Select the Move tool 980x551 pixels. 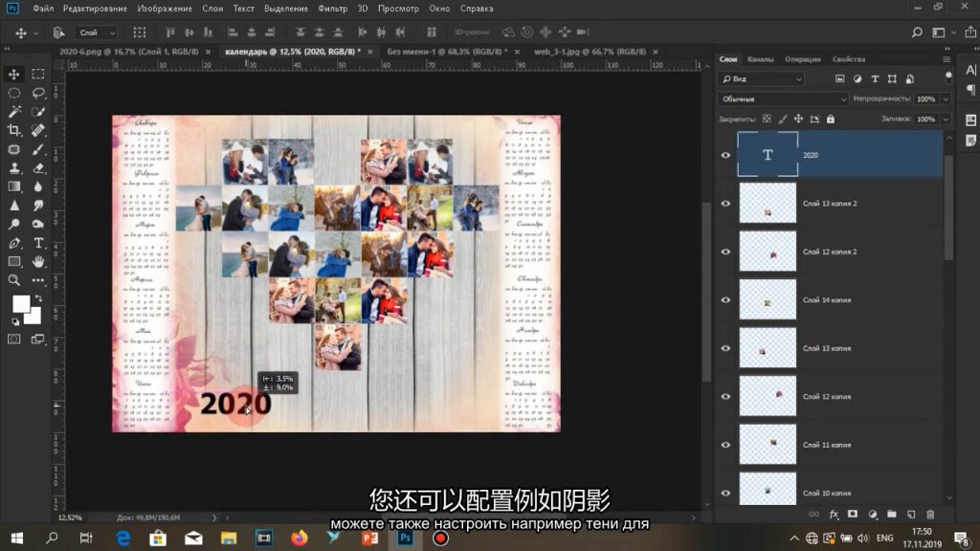coord(13,75)
